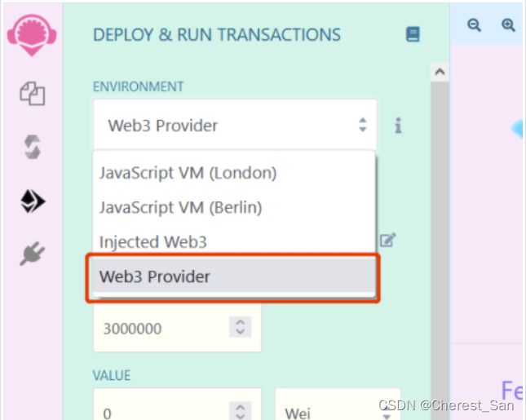Image resolution: width=526 pixels, height=420 pixels.
Task: Click the gas limit stepper arrows
Action: pyautogui.click(x=240, y=328)
